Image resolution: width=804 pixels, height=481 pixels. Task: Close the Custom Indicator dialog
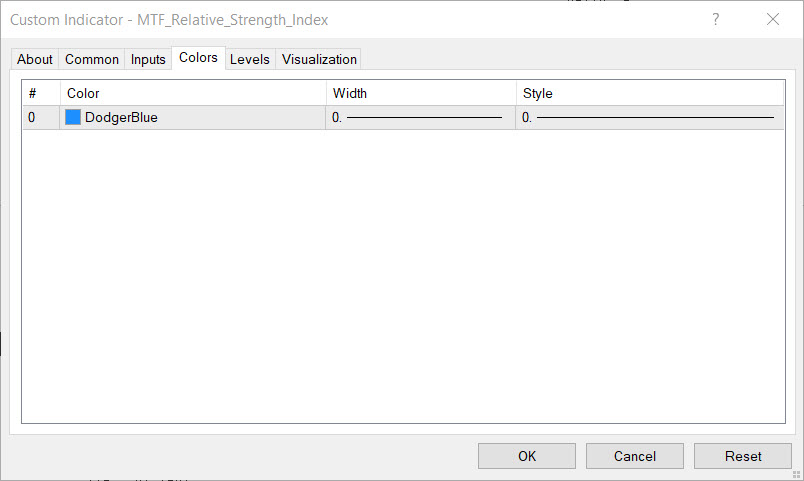pos(773,19)
